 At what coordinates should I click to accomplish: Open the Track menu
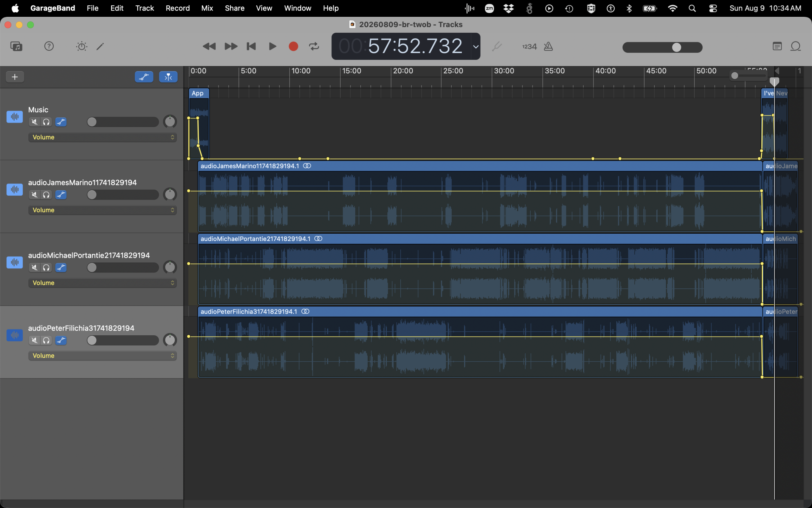point(144,8)
